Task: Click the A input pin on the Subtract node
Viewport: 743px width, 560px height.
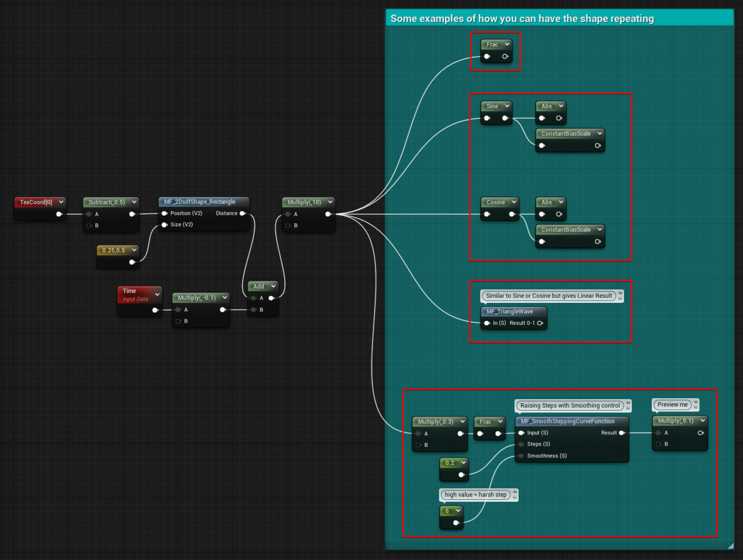Action: 90,214
